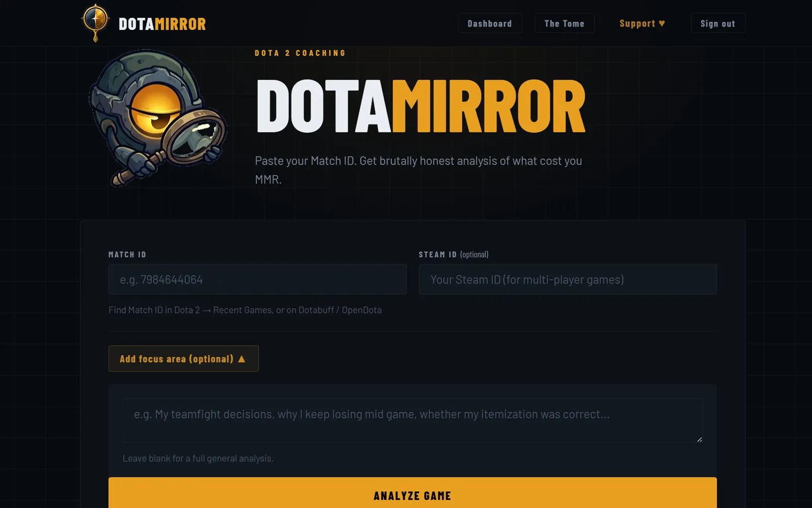This screenshot has width=812, height=508.
Task: Click 'Leave blank for a full general analysis.'
Action: 198,458
